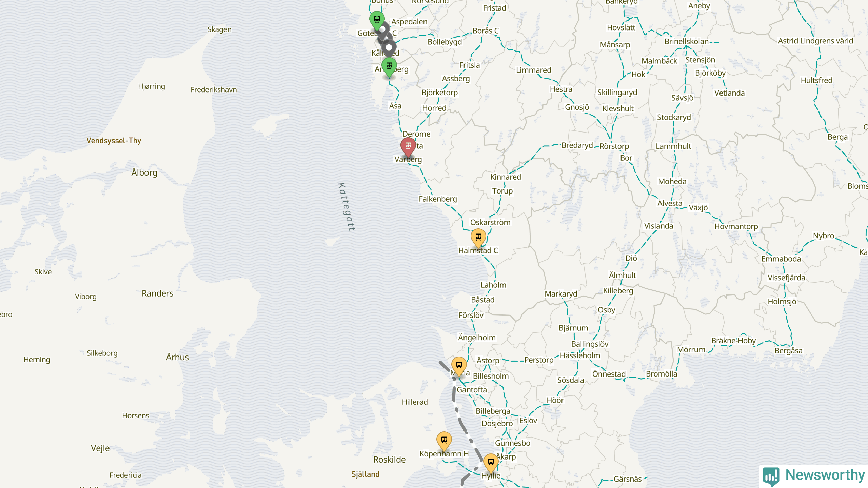
Task: Click the Bredaryd station label
Action: tap(577, 145)
